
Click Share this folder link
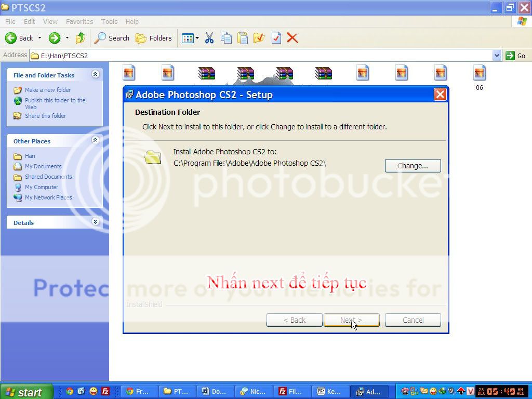[x=46, y=116]
